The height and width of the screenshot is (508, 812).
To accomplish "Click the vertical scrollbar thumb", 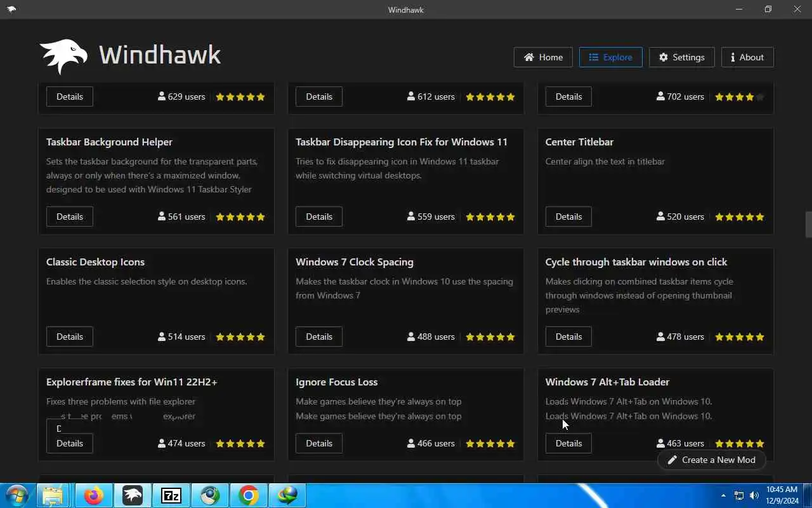I will pos(808,224).
